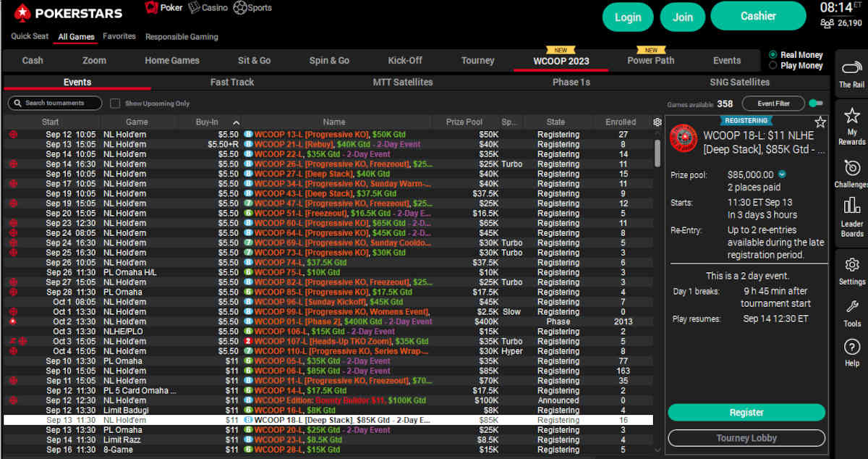Open the Tourney Lobby button
This screenshot has width=868, height=459.
[x=746, y=438]
